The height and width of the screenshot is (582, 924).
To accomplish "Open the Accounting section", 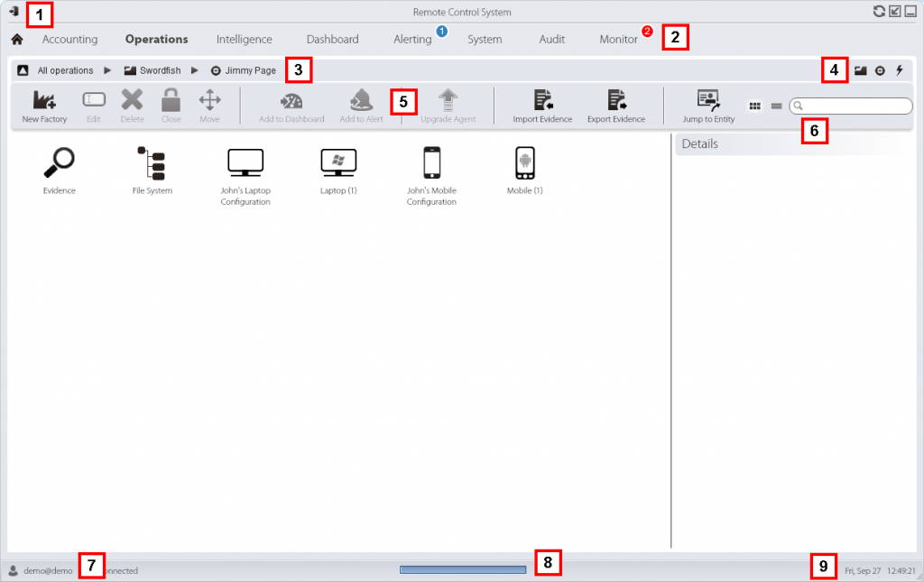I will pyautogui.click(x=69, y=40).
